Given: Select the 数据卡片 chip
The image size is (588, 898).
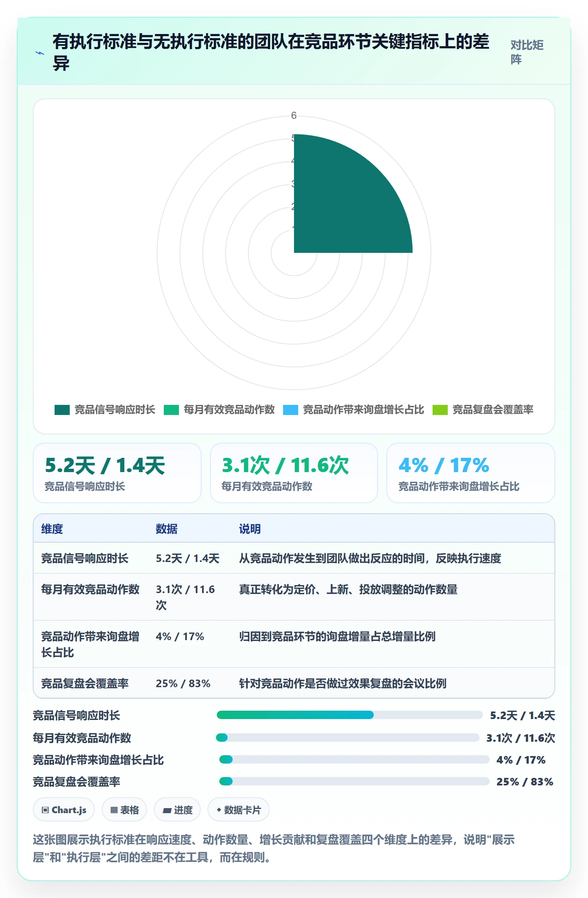Looking at the screenshot, I should tap(239, 809).
